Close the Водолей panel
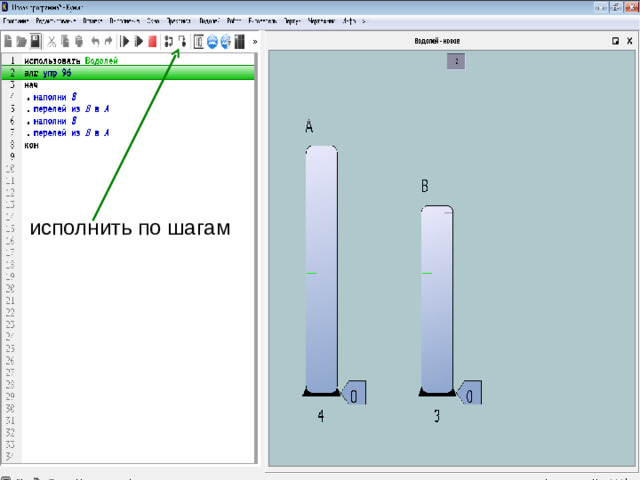The height and width of the screenshot is (480, 640). click(630, 42)
